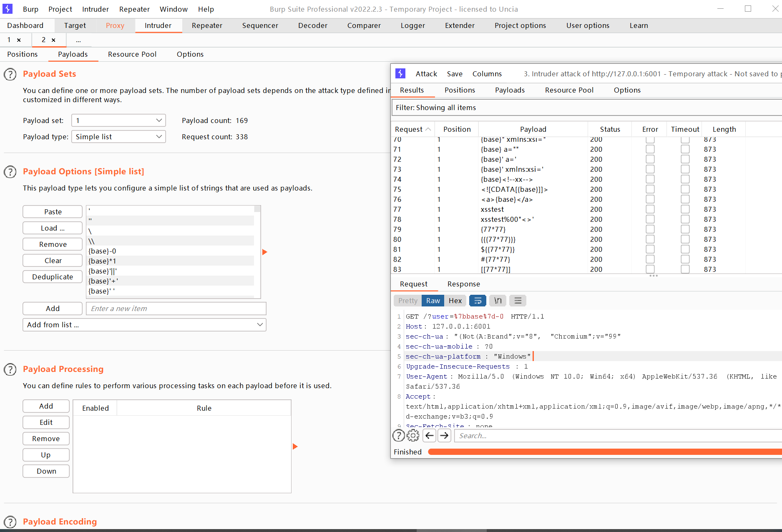Switch to the Repeater main tab
The image size is (782, 532).
(207, 25)
